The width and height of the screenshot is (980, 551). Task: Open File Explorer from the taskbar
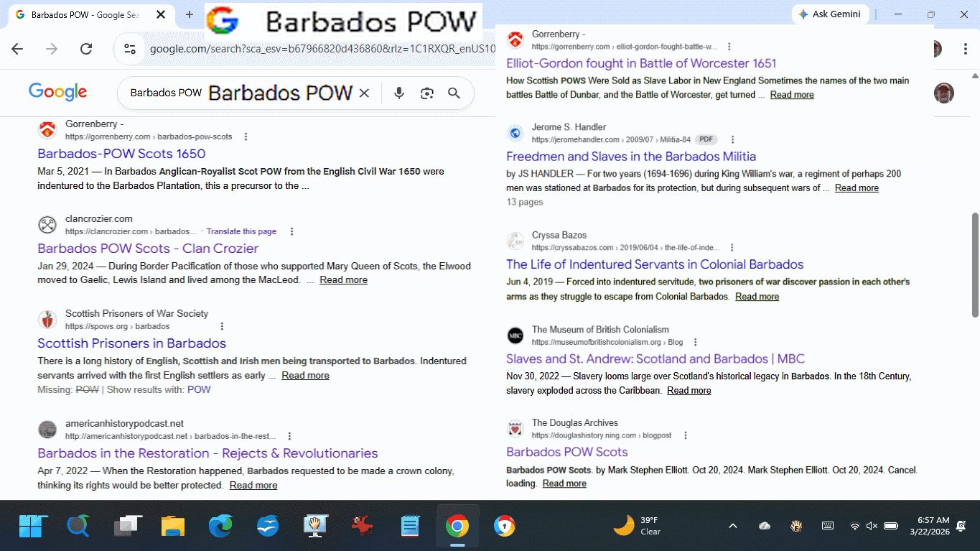(x=173, y=527)
